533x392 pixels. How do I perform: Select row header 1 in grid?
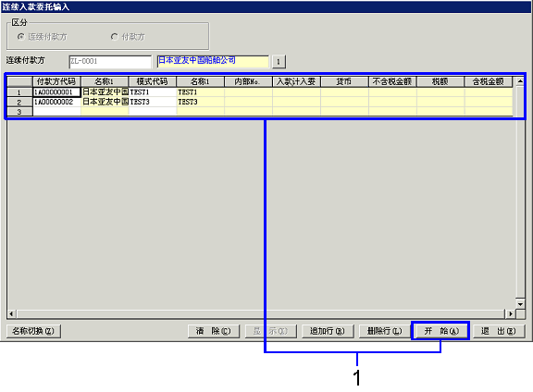pos(19,92)
